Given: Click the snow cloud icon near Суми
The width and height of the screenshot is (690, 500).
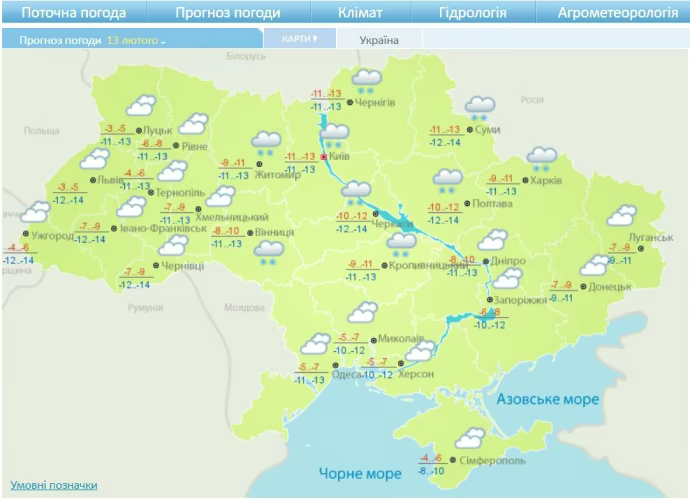Looking at the screenshot, I should [x=481, y=106].
